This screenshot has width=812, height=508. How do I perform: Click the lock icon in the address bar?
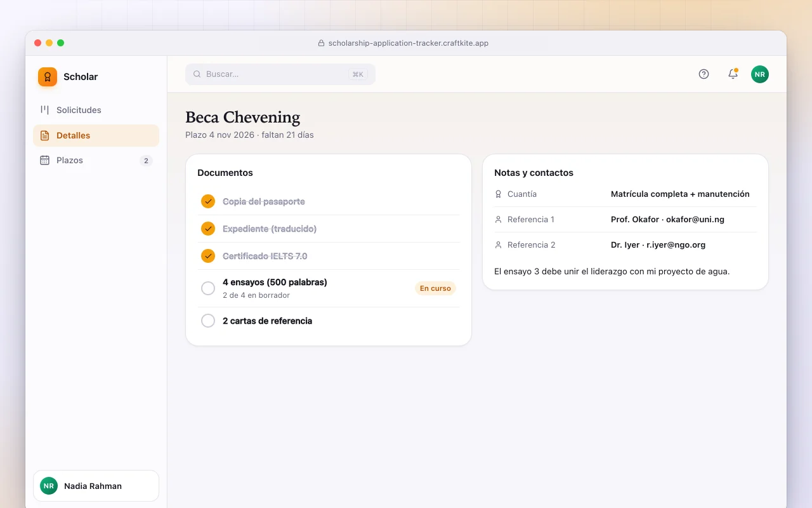coord(321,44)
